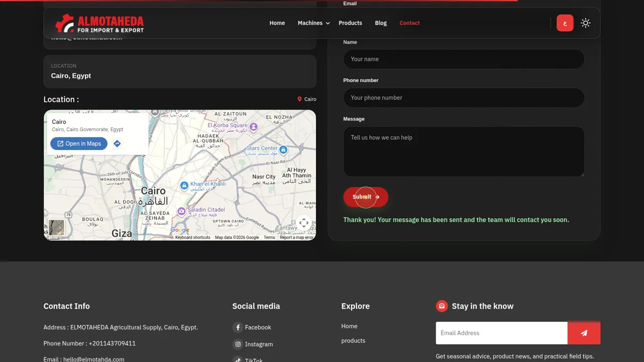Open the Google logo on the map
The image size is (644, 362).
point(180,230)
